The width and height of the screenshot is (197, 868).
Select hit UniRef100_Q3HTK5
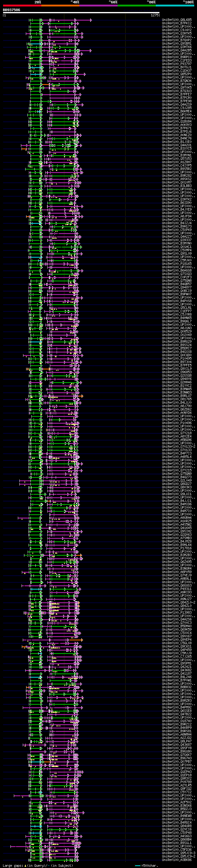coord(177,33)
